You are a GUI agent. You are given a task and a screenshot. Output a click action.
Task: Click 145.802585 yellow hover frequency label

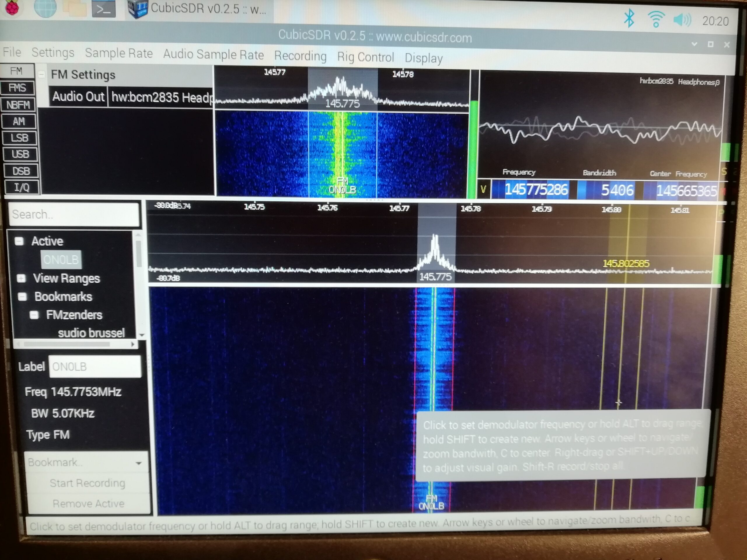[626, 263]
